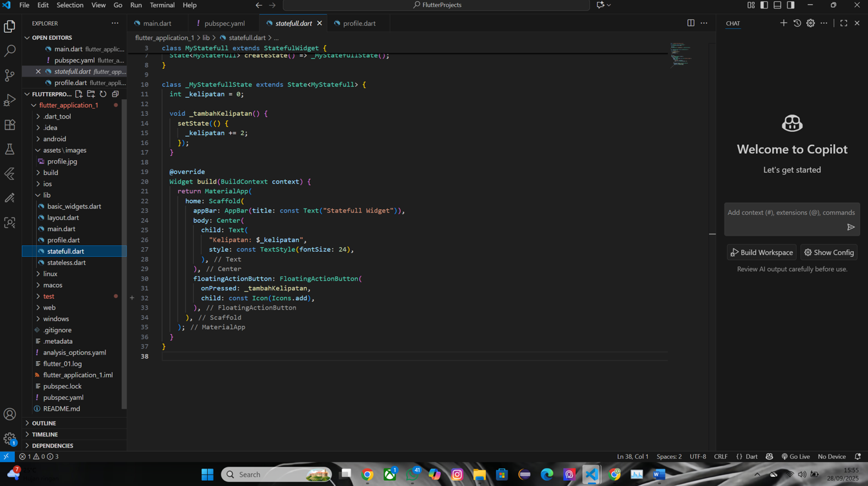The width and height of the screenshot is (868, 486).
Task: Click the Build Workspace button
Action: [761, 252]
